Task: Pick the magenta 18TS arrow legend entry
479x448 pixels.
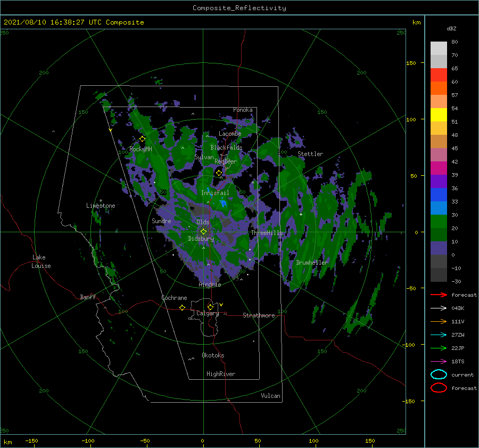Action: coord(439,362)
